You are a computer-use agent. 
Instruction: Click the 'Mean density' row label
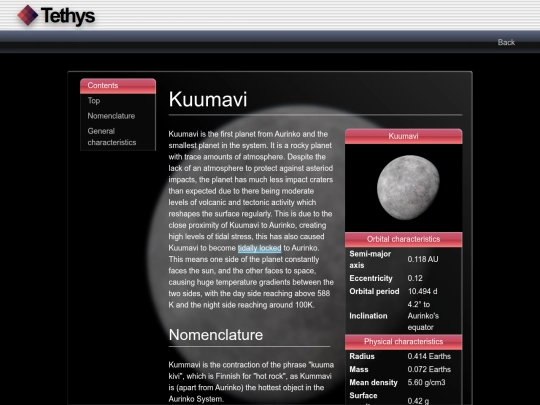click(x=373, y=383)
